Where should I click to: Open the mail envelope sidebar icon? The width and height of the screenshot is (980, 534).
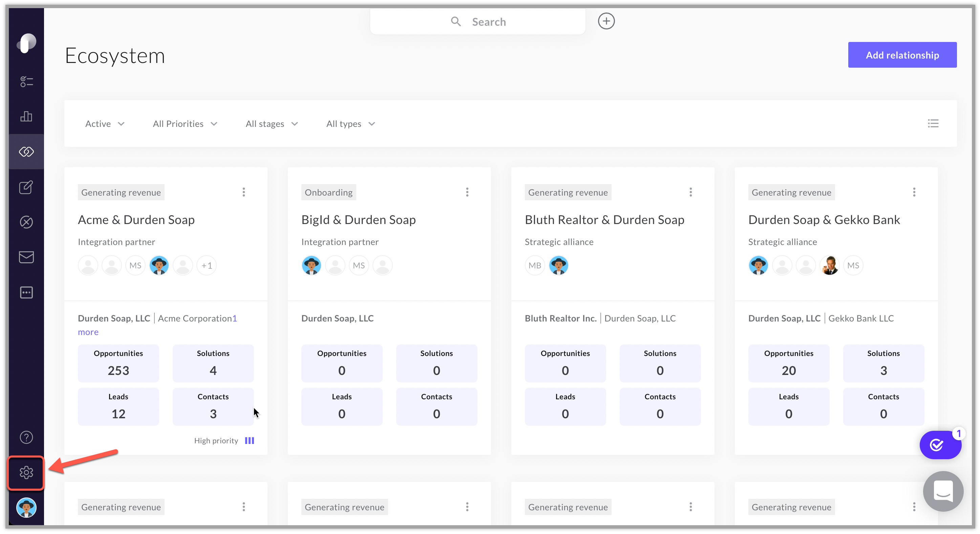(x=26, y=257)
